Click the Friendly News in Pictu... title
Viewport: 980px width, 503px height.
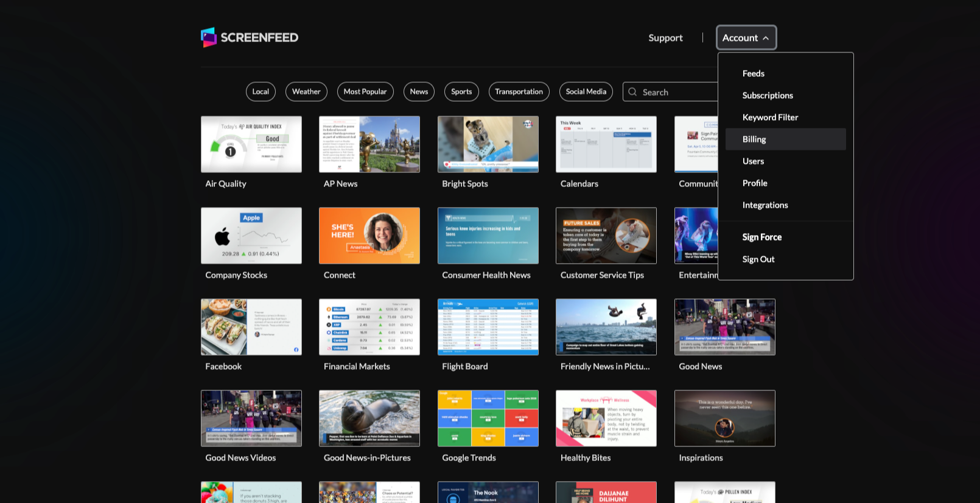605,367
